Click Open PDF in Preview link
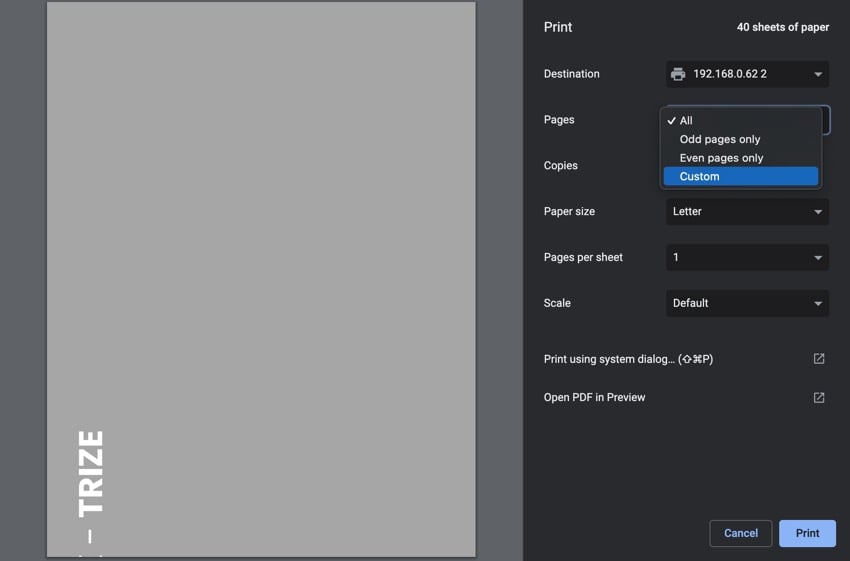 coord(594,398)
